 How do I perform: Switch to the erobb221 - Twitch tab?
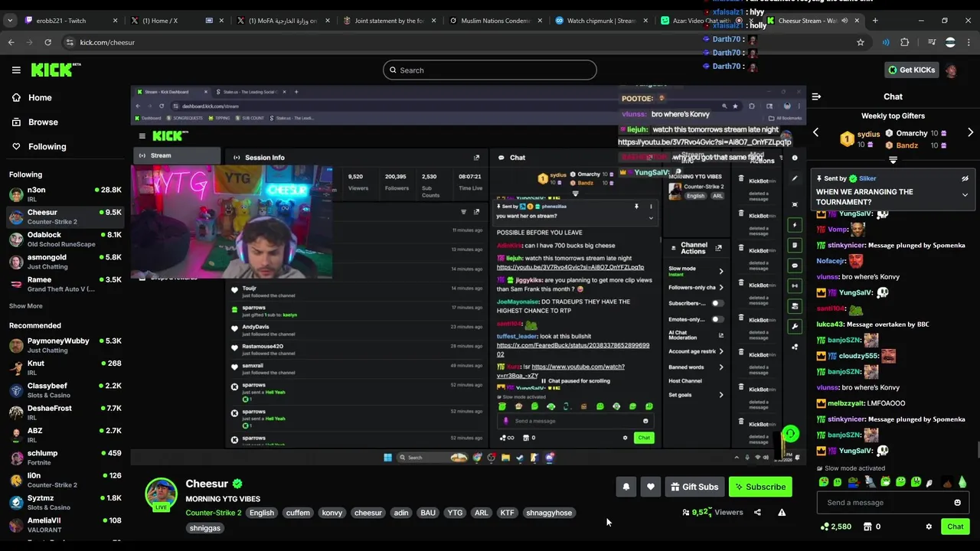click(x=71, y=21)
